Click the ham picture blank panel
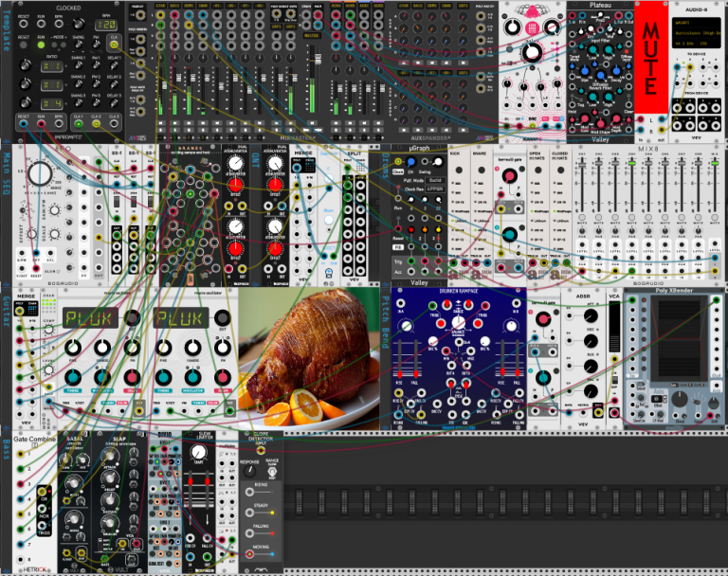The width and height of the screenshot is (728, 576). pyautogui.click(x=309, y=359)
